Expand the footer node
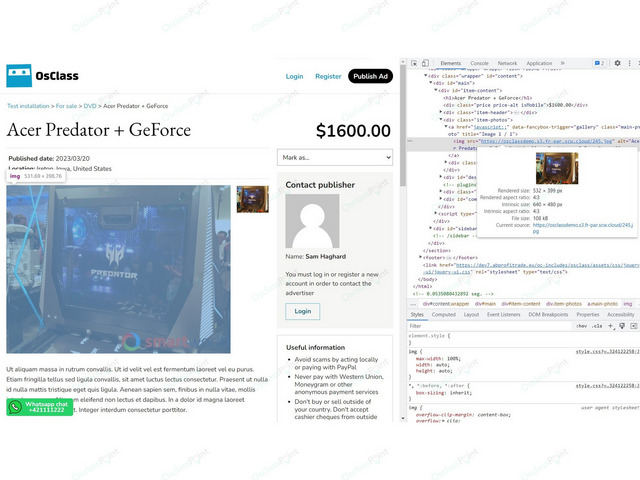 click(x=420, y=258)
